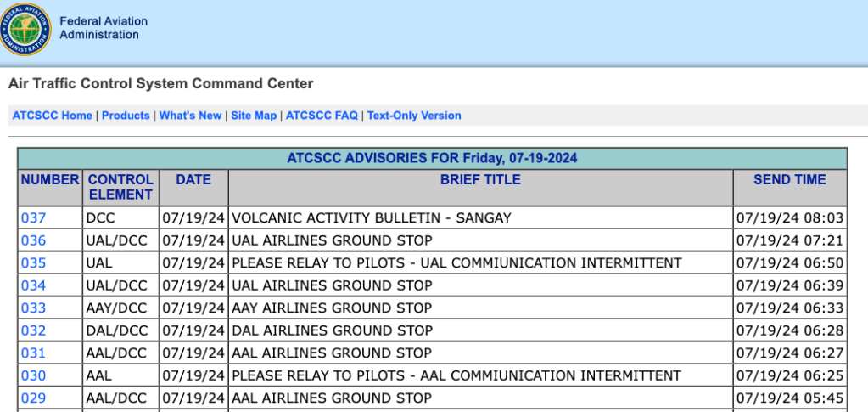Select advisory 033 link
Image resolution: width=868 pixels, height=412 pixels.
click(33, 308)
